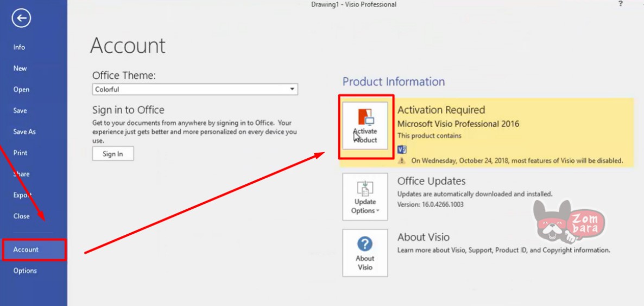The image size is (644, 306).
Task: Click the 'Learn more about Visio' description
Action: click(503, 250)
